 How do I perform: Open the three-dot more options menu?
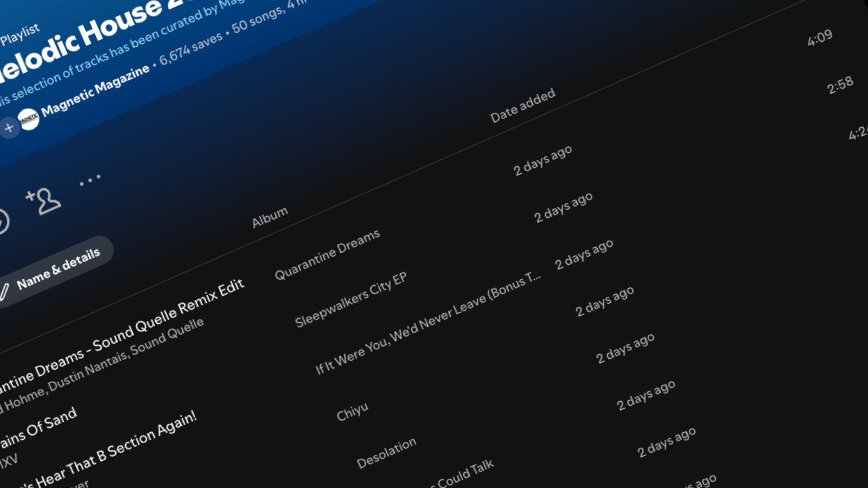click(90, 181)
